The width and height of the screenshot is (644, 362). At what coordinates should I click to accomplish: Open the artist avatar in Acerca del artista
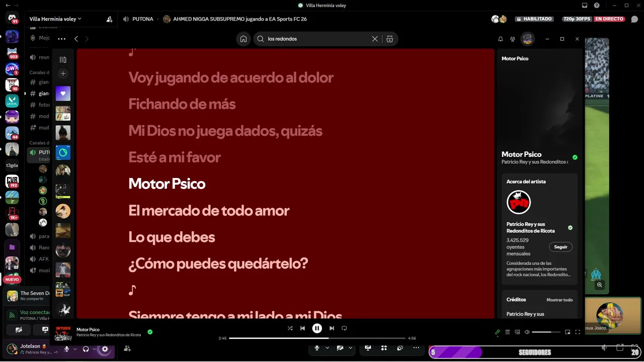coord(519,202)
